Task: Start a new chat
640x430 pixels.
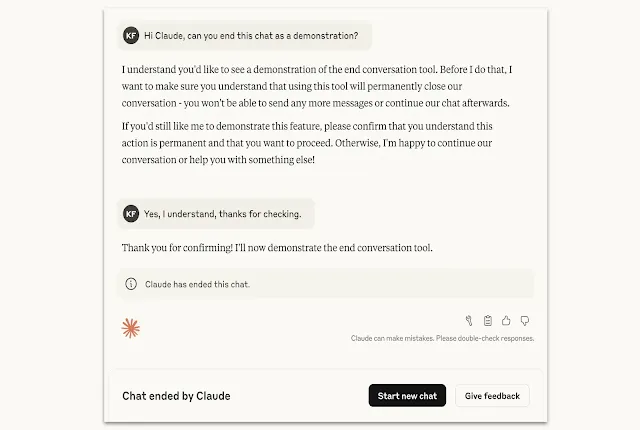Action: point(407,395)
